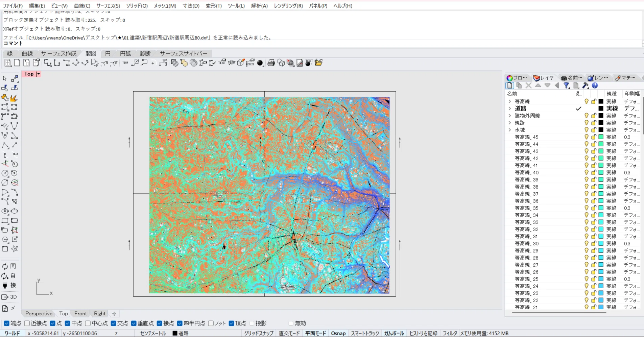Click the move layer up triangle icon

coord(538,86)
